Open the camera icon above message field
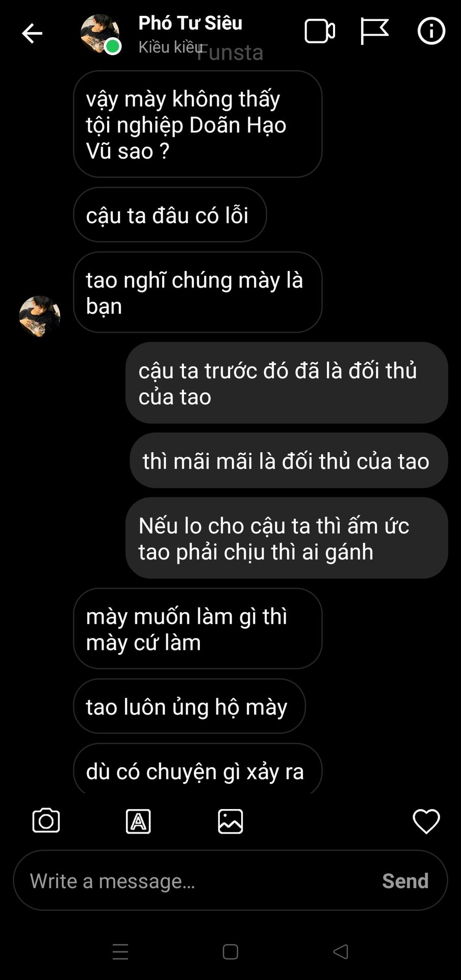461x980 pixels. 46,821
